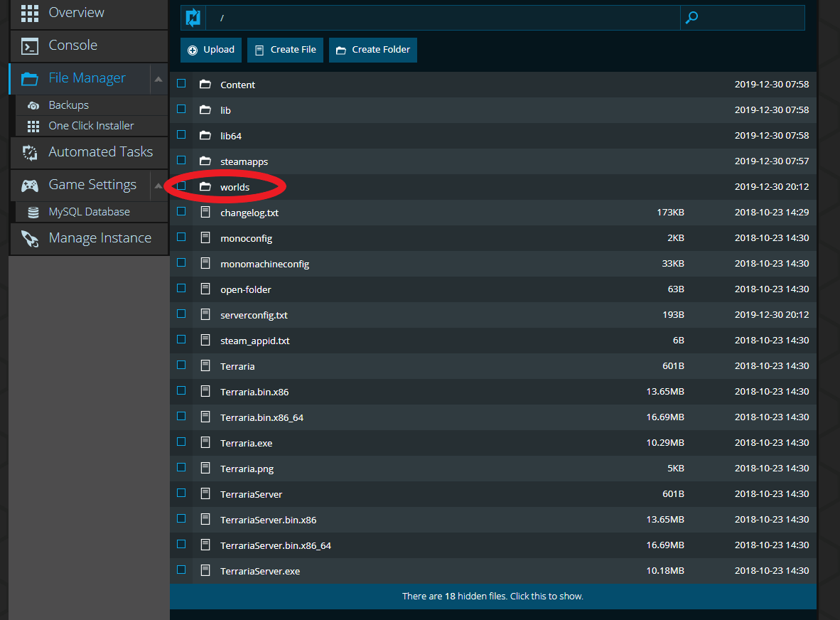Show the 18 hidden files
The height and width of the screenshot is (620, 840).
click(x=493, y=597)
